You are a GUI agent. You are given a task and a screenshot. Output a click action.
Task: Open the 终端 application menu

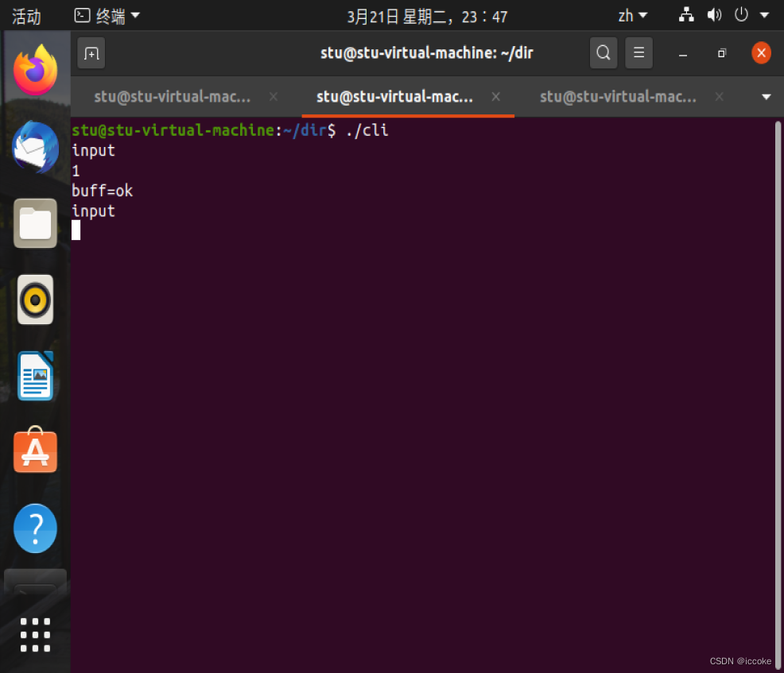(107, 17)
